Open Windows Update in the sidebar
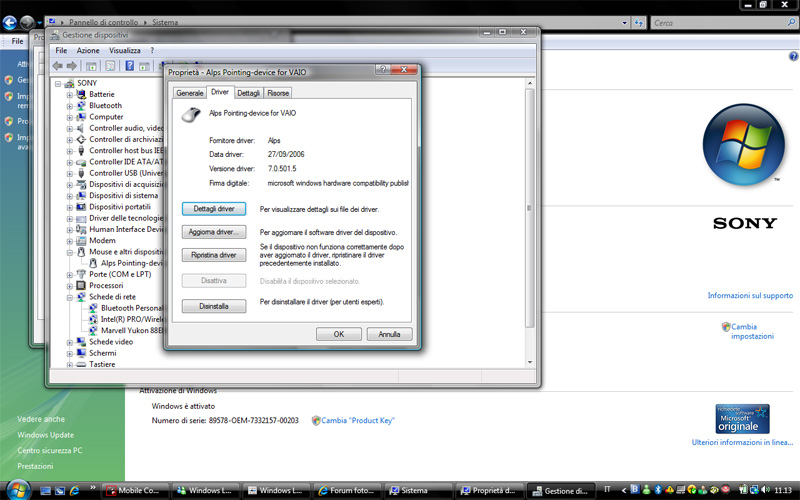 [45, 435]
